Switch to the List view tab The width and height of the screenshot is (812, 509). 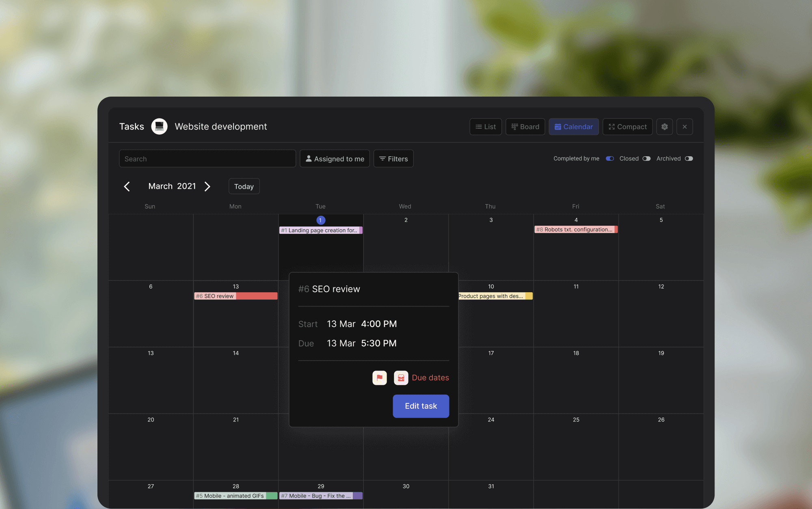click(x=486, y=127)
